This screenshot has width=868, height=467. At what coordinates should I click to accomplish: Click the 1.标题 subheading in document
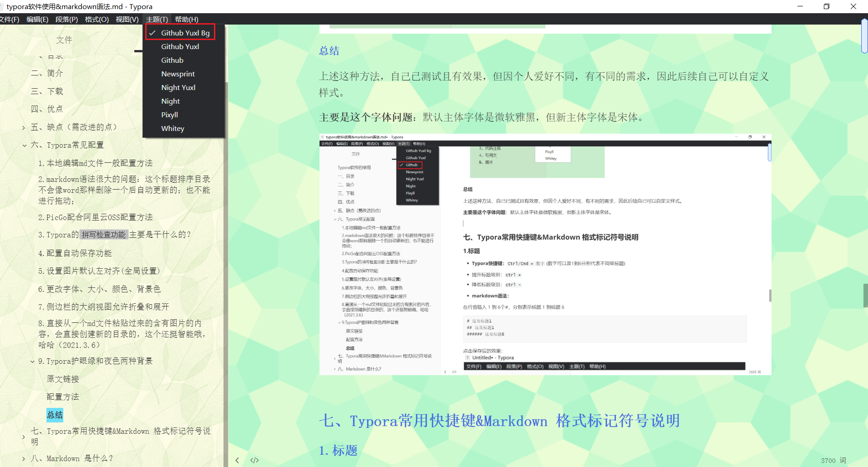tap(338, 451)
